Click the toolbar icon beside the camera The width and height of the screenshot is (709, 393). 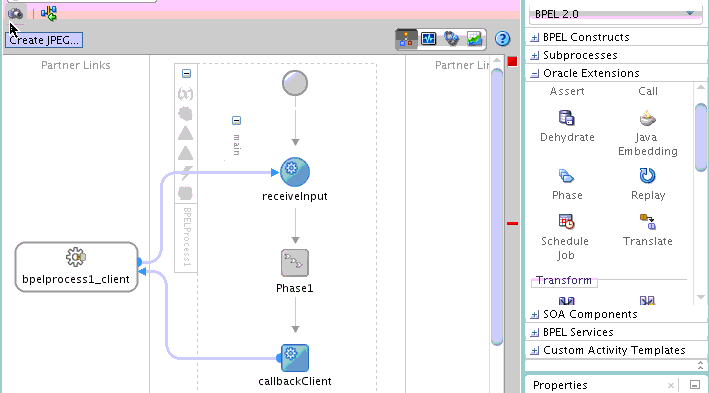[x=49, y=14]
